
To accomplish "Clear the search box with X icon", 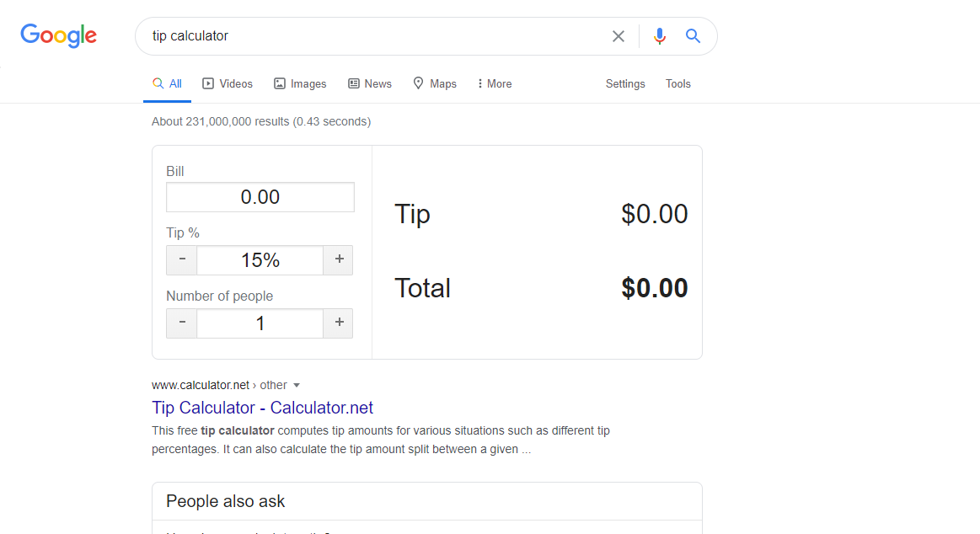I will 619,36.
